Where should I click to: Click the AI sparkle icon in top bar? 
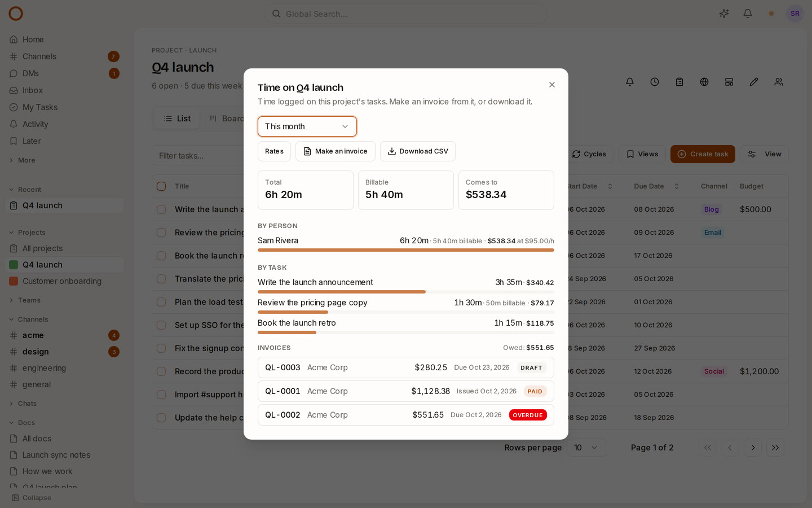(724, 14)
